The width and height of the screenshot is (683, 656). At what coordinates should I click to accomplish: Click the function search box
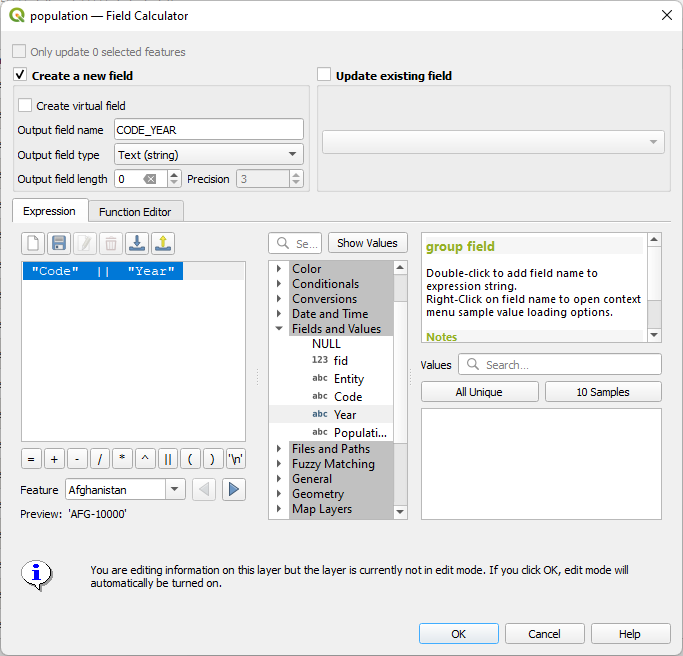coord(295,243)
